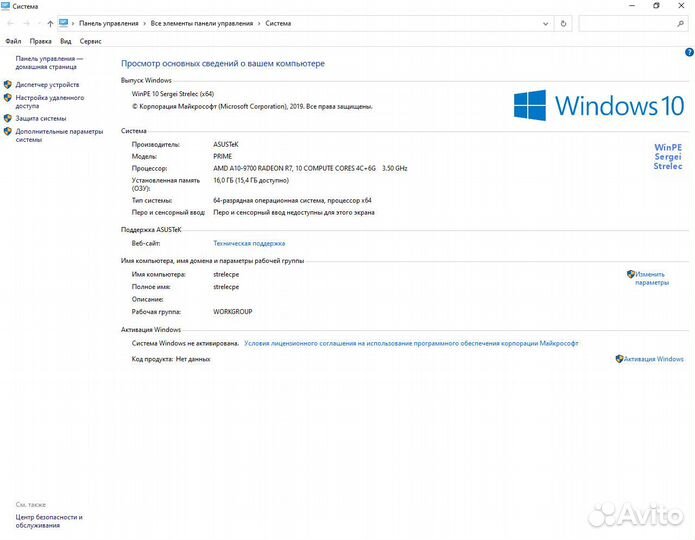Minimize the Система window
The width and height of the screenshot is (695, 540).
632,6
